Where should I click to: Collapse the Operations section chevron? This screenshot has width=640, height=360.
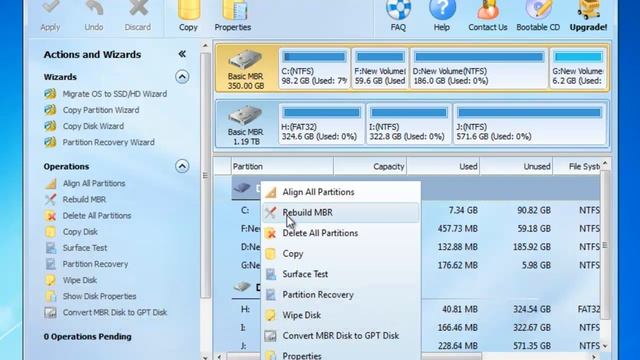[x=182, y=166]
